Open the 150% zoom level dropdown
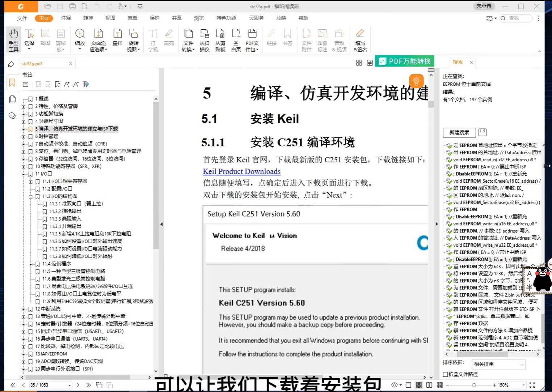 [523, 385]
